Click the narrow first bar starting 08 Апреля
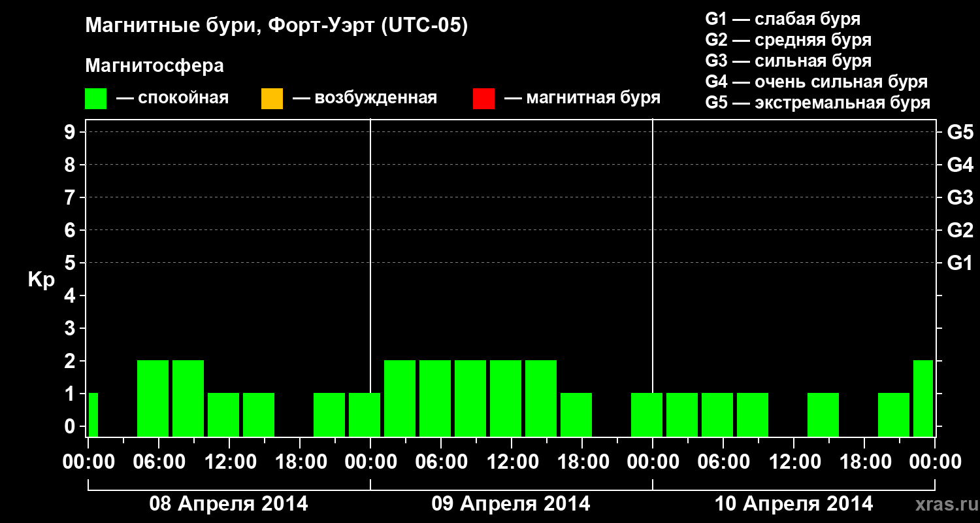980x523 pixels. pos(93,414)
